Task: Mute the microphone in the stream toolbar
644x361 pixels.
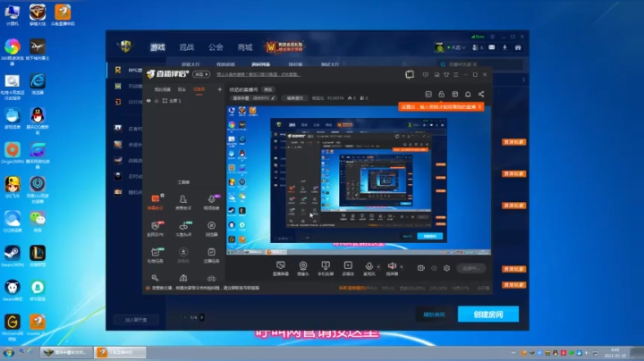Action: tap(369, 266)
